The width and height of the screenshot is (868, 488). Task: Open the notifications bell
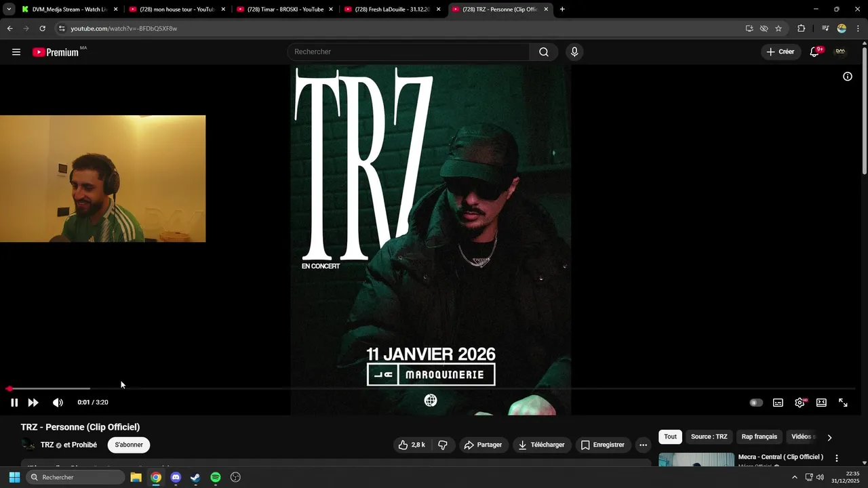815,52
